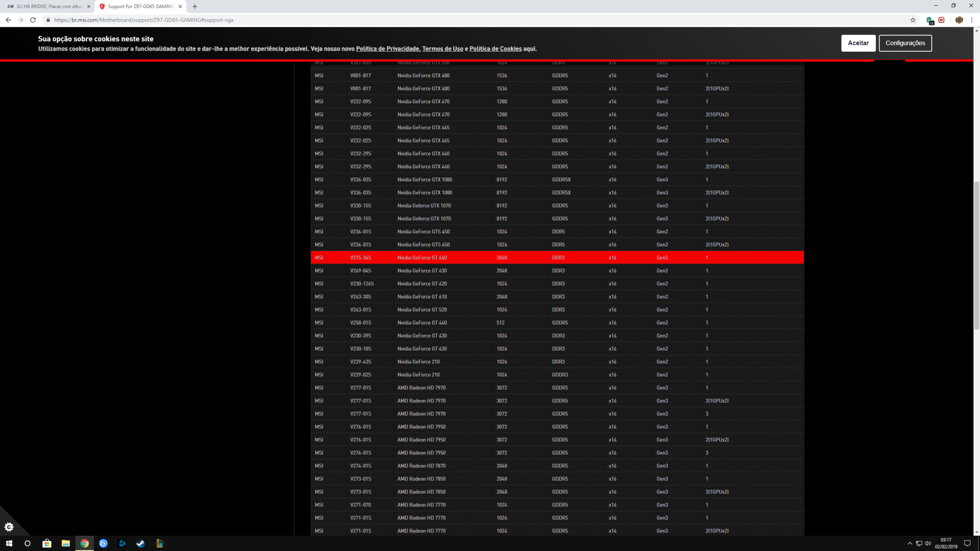This screenshot has width=980, height=551.
Task: Open cookie Configurações button
Action: click(x=905, y=43)
